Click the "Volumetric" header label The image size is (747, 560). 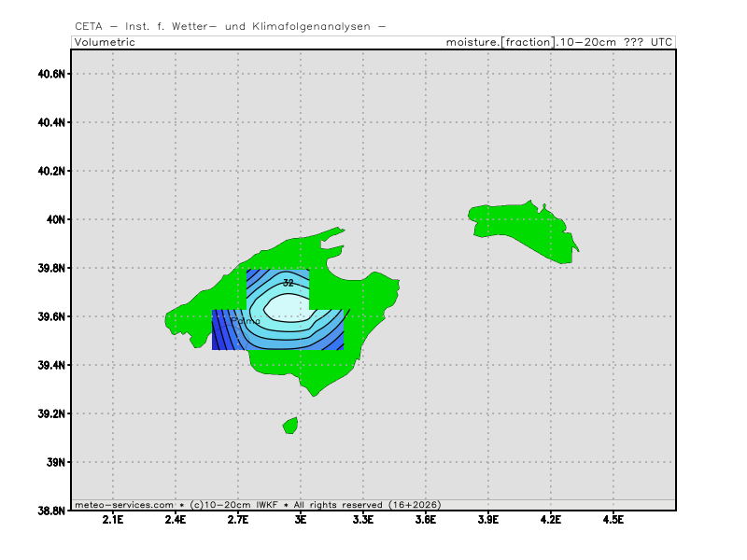click(x=105, y=42)
